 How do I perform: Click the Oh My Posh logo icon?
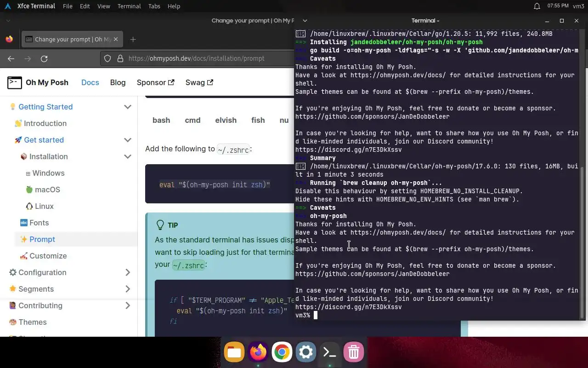(15, 82)
